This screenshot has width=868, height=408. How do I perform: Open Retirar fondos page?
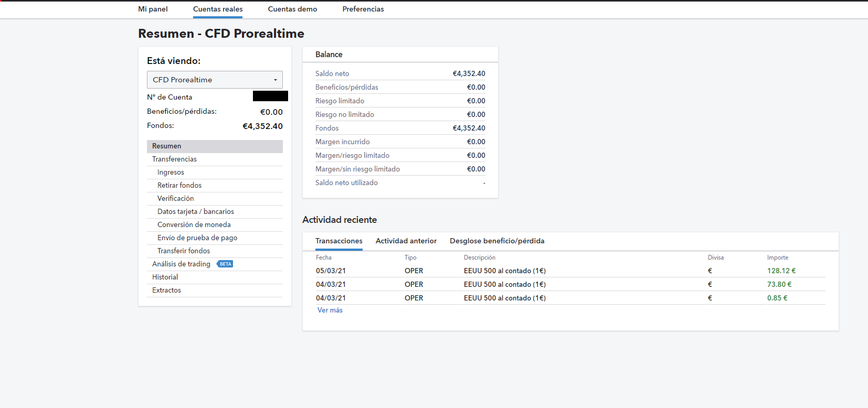[x=179, y=185]
